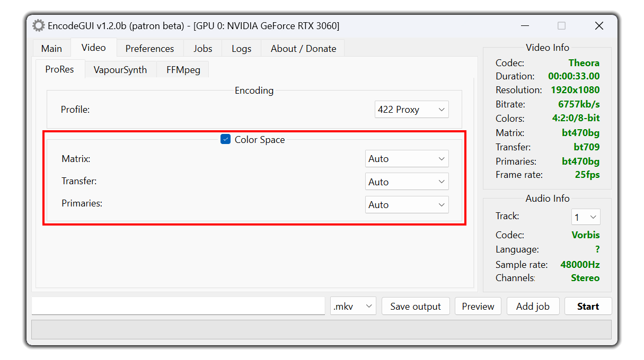
Task: Open the Profile 422 Proxy dropdown
Action: 412,110
